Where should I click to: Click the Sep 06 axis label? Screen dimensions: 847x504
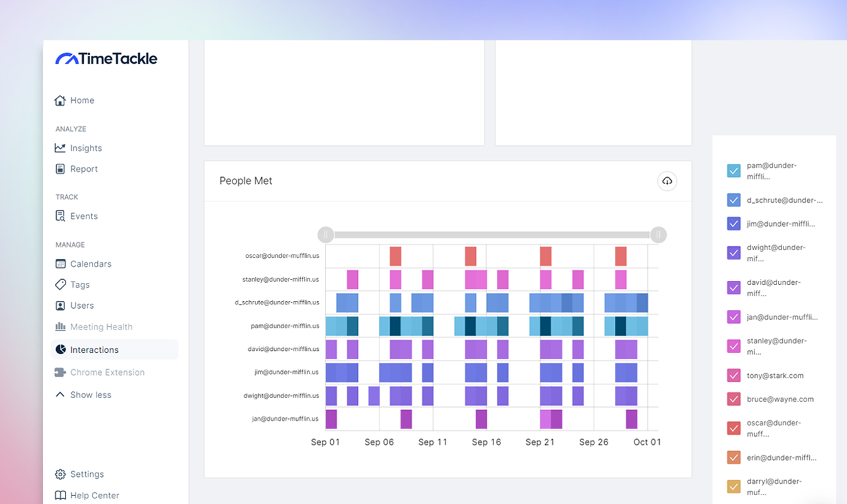point(379,442)
